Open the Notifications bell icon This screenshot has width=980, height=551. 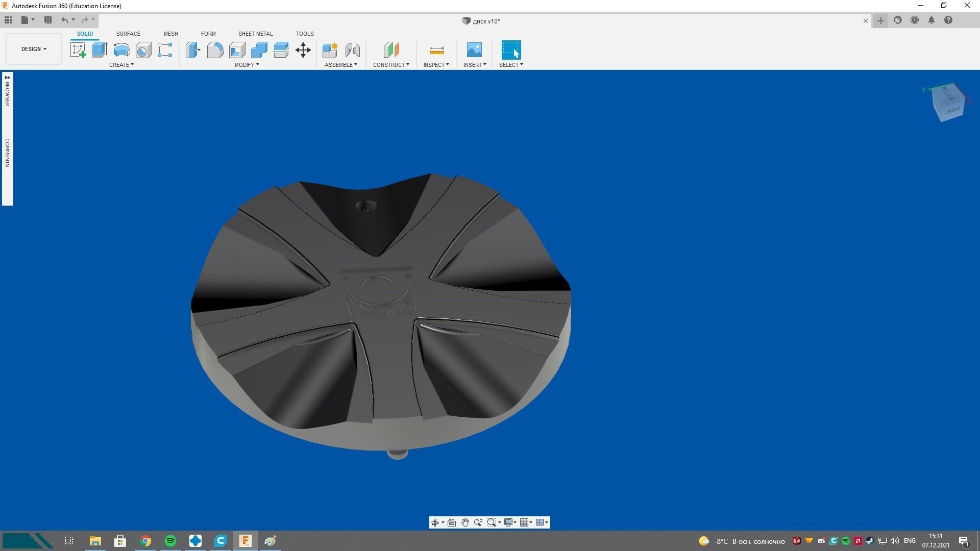[x=932, y=20]
